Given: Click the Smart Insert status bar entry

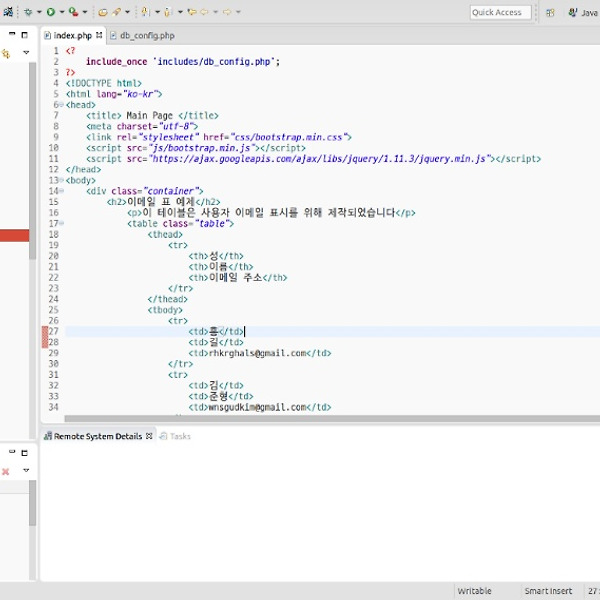Looking at the screenshot, I should tap(548, 591).
